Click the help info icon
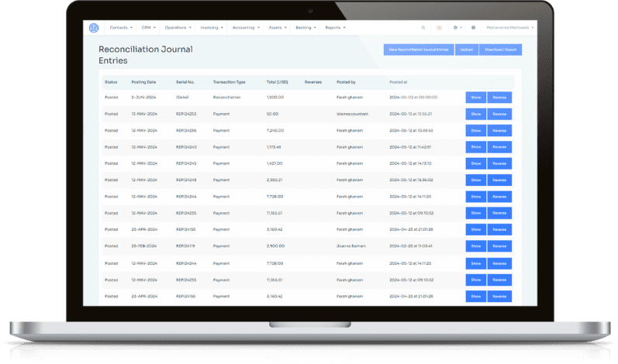The image size is (618, 364). (x=473, y=28)
